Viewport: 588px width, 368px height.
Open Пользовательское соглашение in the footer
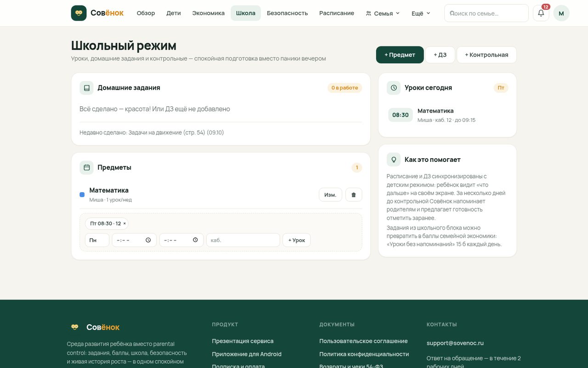tap(363, 341)
